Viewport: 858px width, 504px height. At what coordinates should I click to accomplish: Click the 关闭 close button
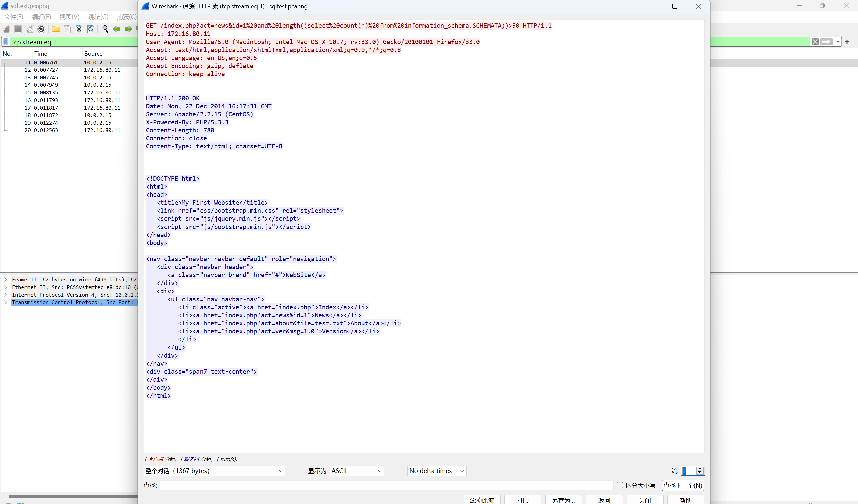pyautogui.click(x=644, y=500)
